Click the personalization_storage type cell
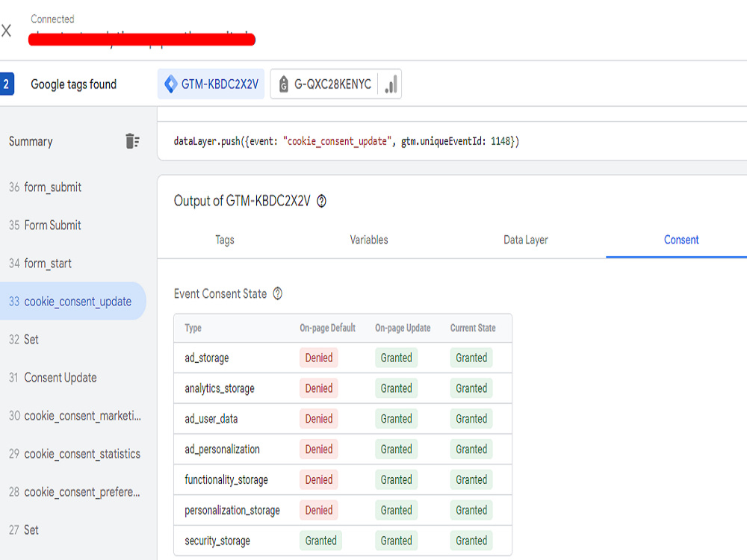This screenshot has height=560, width=747. (x=232, y=511)
